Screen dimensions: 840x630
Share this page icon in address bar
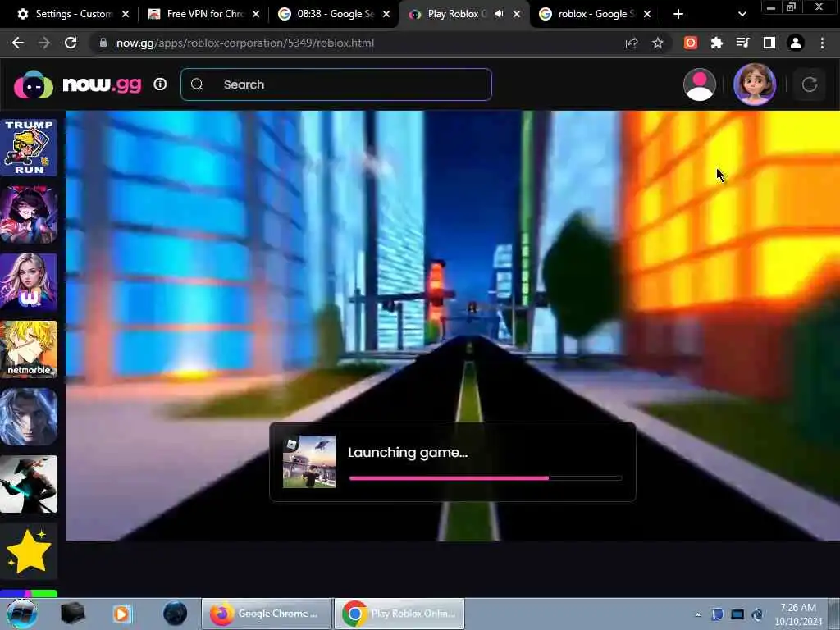point(632,43)
